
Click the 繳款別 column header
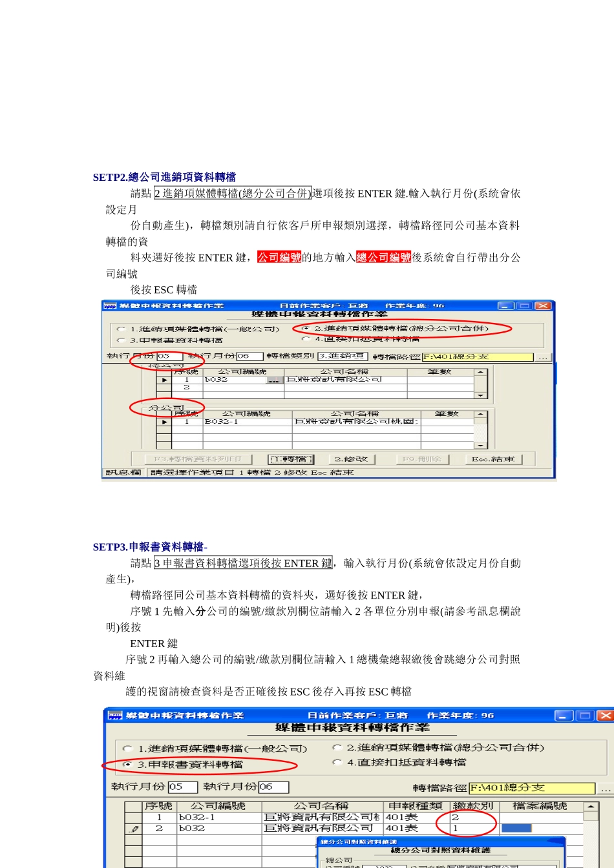pyautogui.click(x=474, y=806)
